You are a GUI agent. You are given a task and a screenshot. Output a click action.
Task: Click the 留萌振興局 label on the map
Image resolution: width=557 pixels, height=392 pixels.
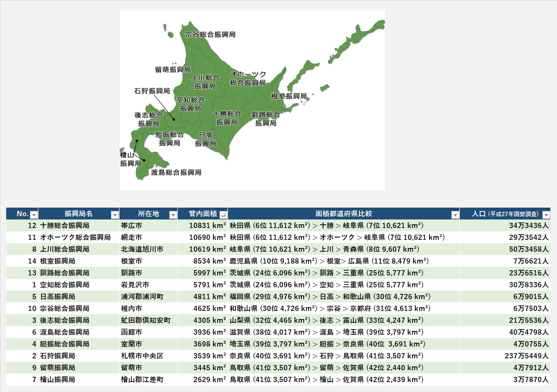pos(173,70)
